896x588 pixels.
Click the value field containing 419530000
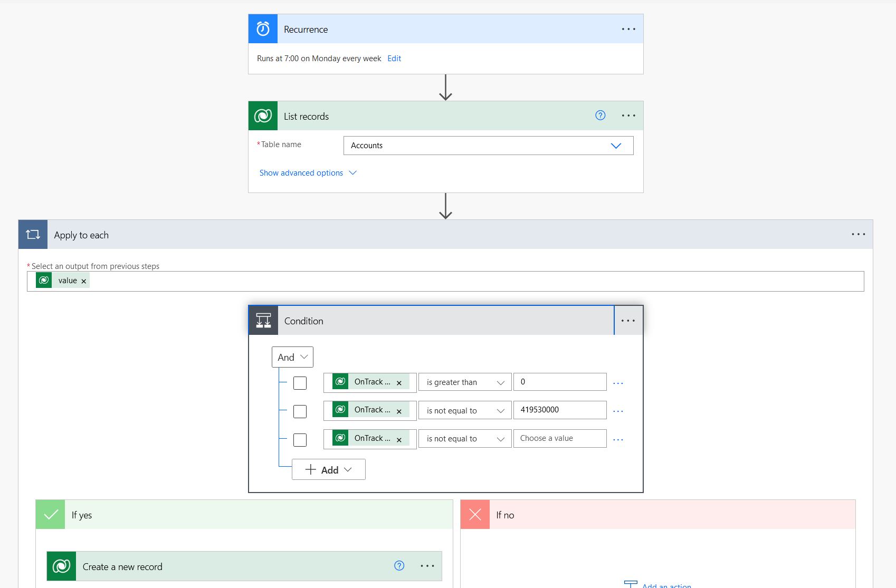point(560,410)
